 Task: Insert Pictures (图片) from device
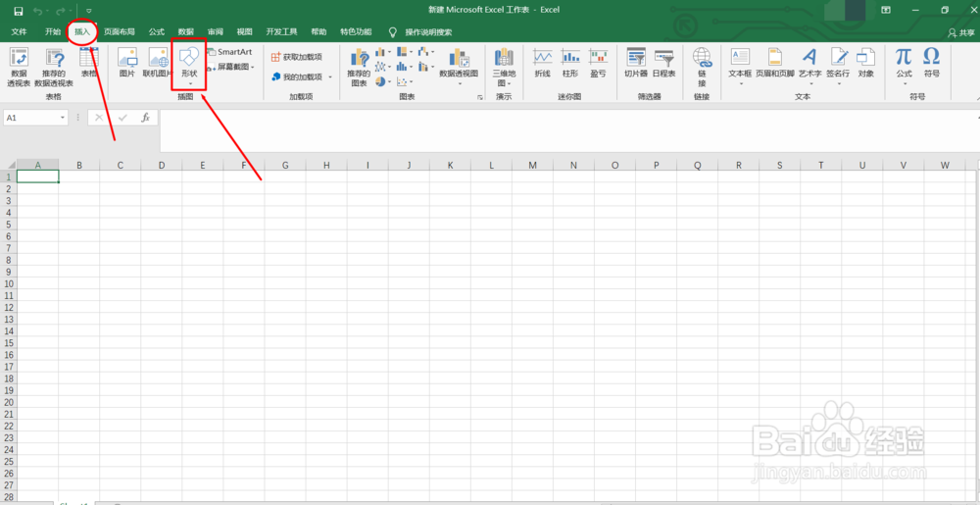(x=127, y=63)
